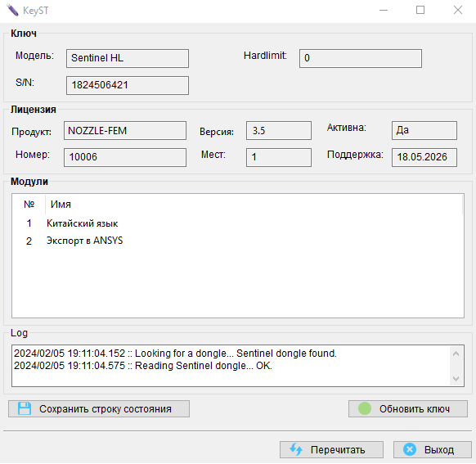Image resolution: width=476 pixels, height=464 pixels.
Task: Click the Поддержка date field
Action: [x=424, y=157]
